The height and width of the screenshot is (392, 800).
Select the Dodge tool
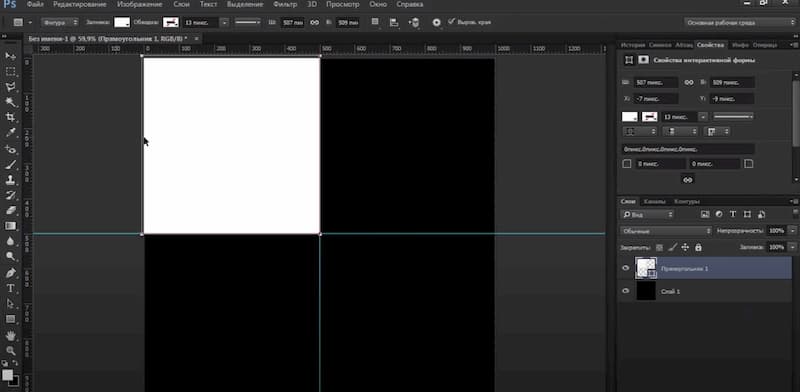tap(10, 256)
